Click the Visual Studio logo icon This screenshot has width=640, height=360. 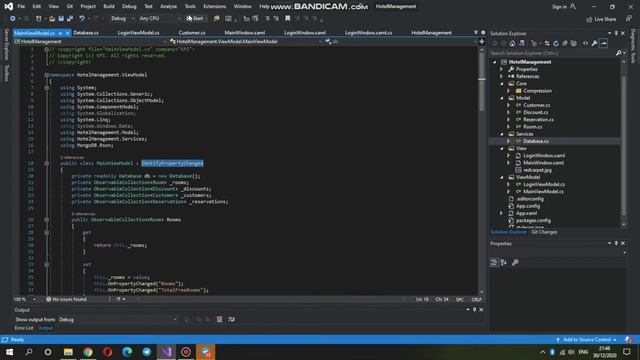point(9,7)
